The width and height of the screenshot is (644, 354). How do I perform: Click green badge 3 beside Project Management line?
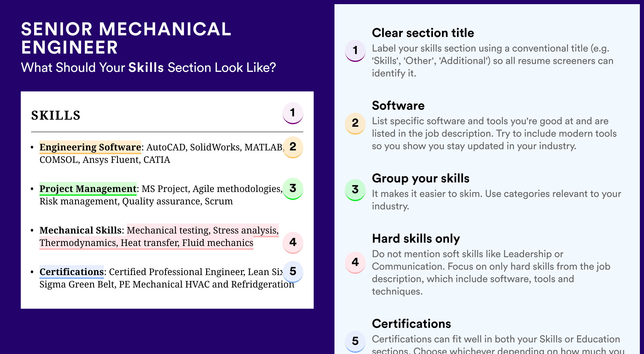click(293, 188)
